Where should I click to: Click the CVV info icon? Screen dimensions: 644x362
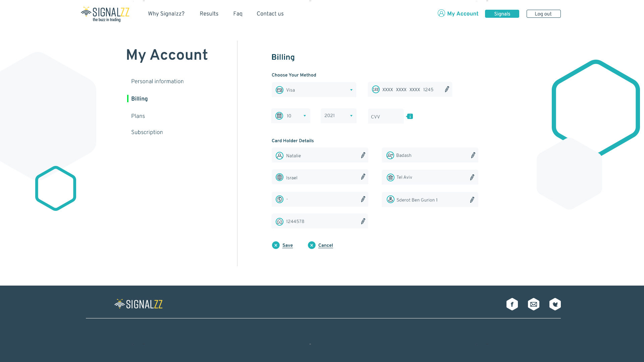pyautogui.click(x=410, y=116)
